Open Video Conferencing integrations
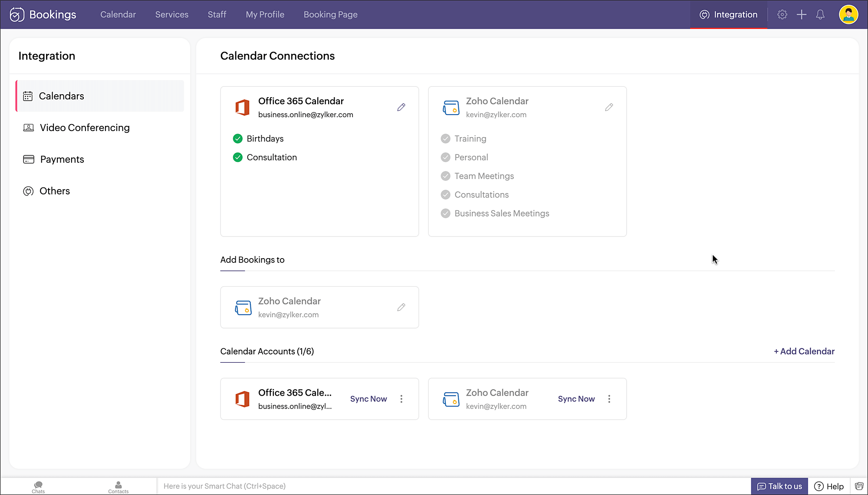868x495 pixels. pyautogui.click(x=100, y=128)
